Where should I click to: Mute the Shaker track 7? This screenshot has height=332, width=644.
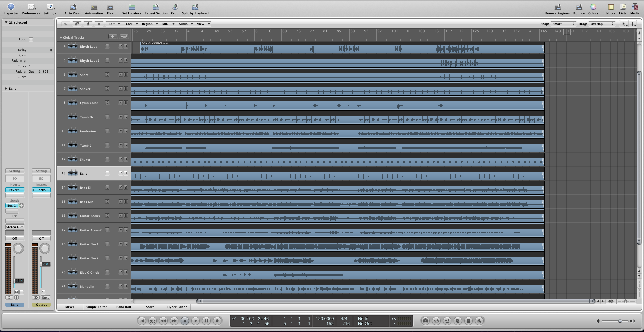[121, 89]
